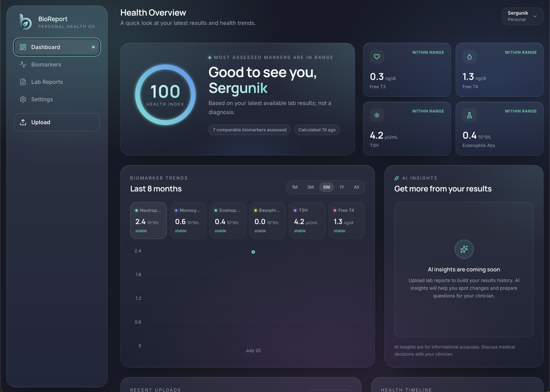Click the Last 8 months heading

coord(156,189)
